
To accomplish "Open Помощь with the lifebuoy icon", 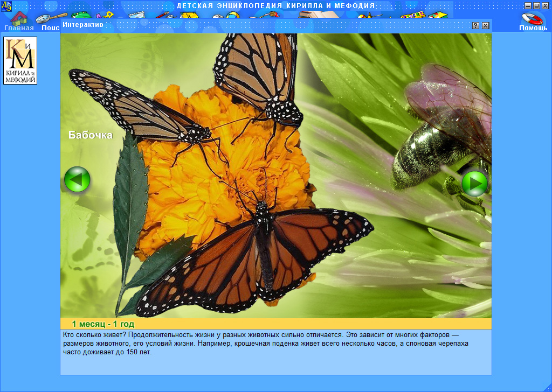I will click(x=533, y=22).
